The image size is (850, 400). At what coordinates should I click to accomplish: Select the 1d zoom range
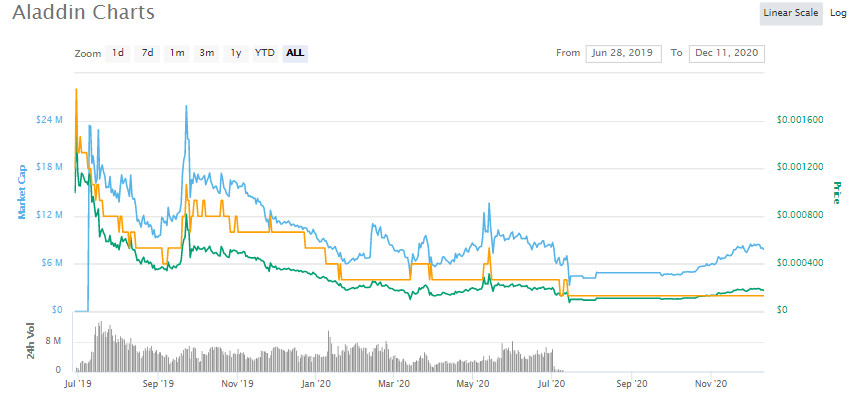coord(118,53)
